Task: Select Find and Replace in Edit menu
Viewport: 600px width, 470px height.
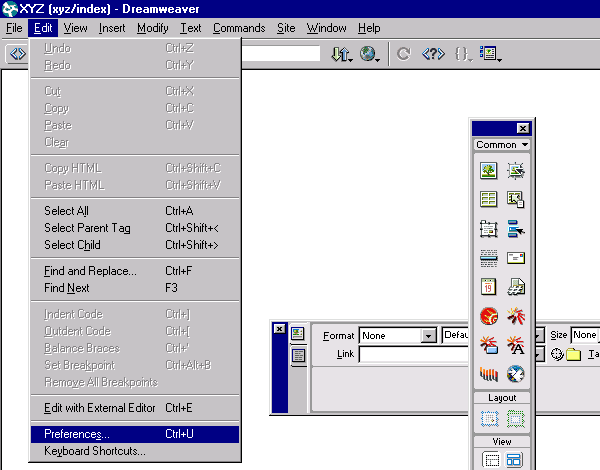Action: (90, 271)
